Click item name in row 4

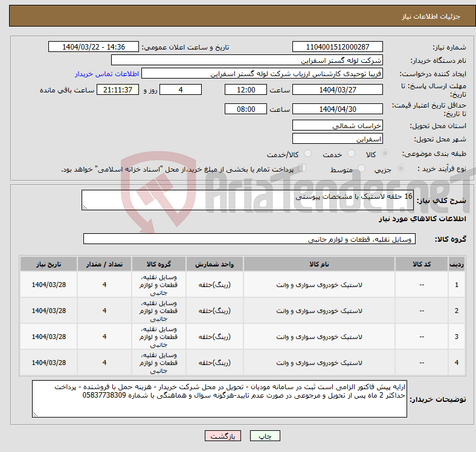click(x=319, y=363)
